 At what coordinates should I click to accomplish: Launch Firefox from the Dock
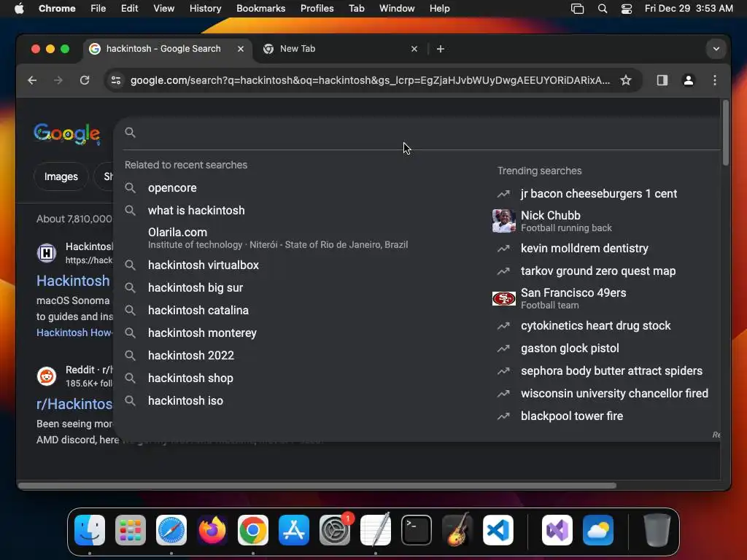click(212, 530)
